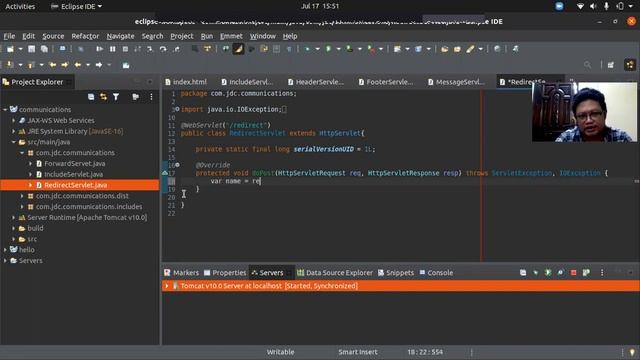The image size is (640, 360).
Task: Open the Window menu
Action: (x=262, y=36)
